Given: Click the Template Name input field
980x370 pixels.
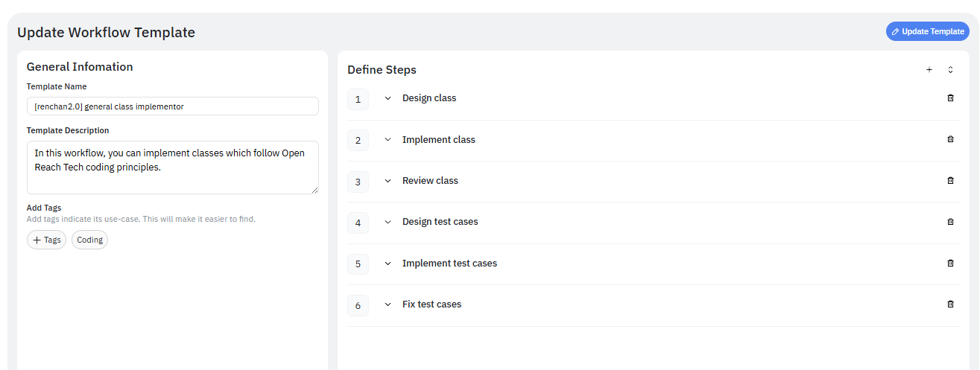Looking at the screenshot, I should (172, 106).
